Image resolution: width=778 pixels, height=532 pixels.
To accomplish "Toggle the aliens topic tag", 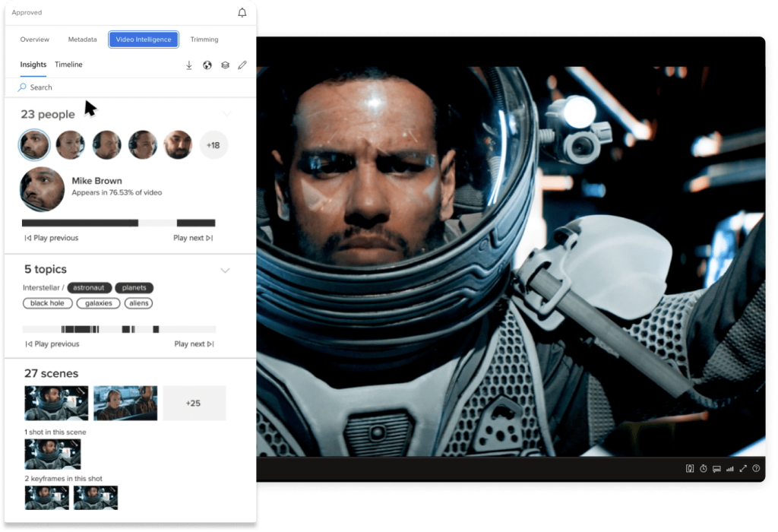I will [x=138, y=303].
